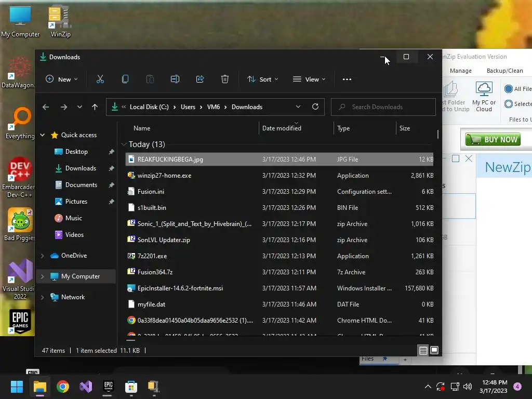Click the plus tab button in WinZip
Screen dimensions: 532x399
coord(405,360)
